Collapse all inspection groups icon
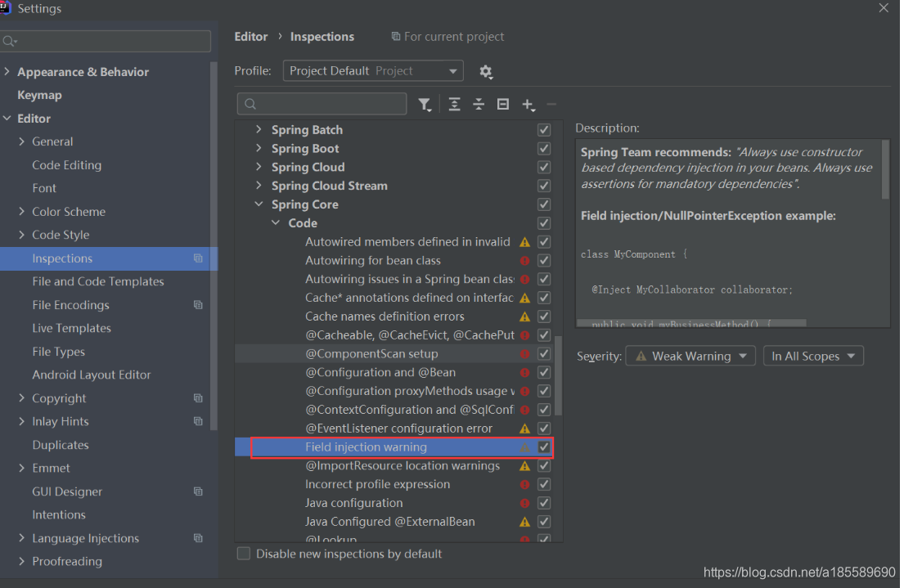 click(479, 105)
